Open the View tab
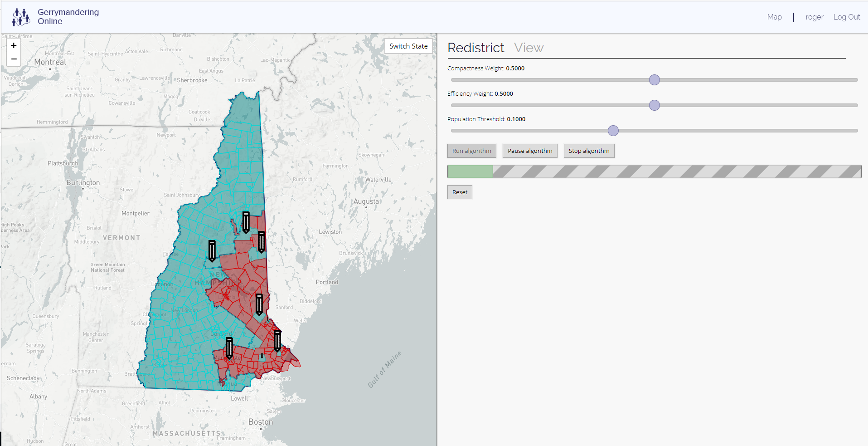Viewport: 868px width, 446px height. point(529,48)
